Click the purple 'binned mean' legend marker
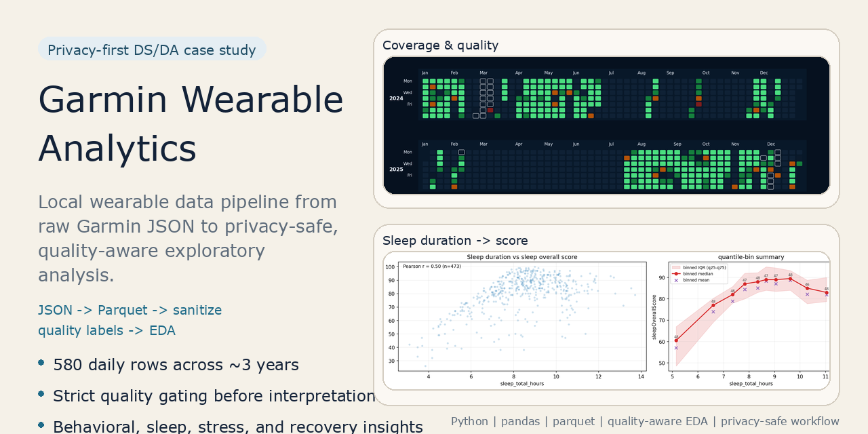868x434 pixels. [676, 280]
